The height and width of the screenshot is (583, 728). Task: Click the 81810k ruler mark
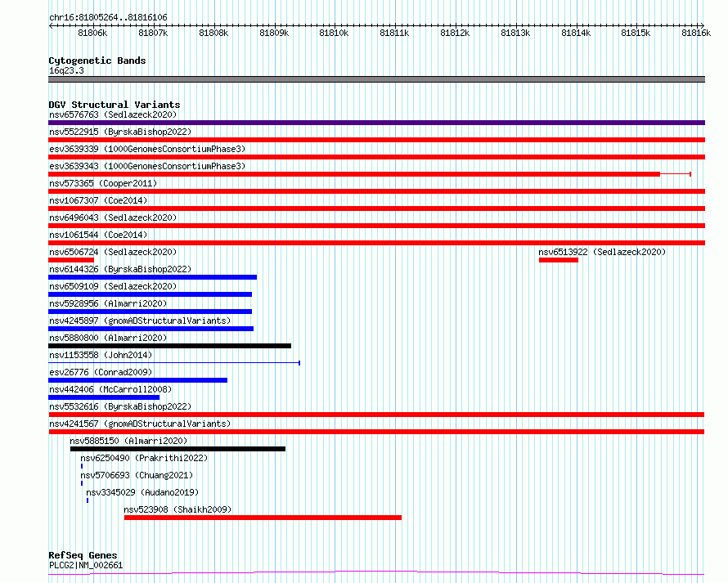point(334,33)
